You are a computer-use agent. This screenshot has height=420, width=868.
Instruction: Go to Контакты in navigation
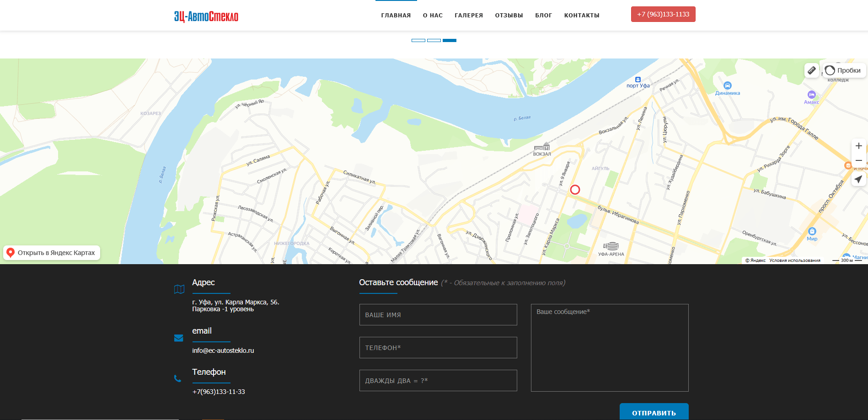[x=582, y=16]
